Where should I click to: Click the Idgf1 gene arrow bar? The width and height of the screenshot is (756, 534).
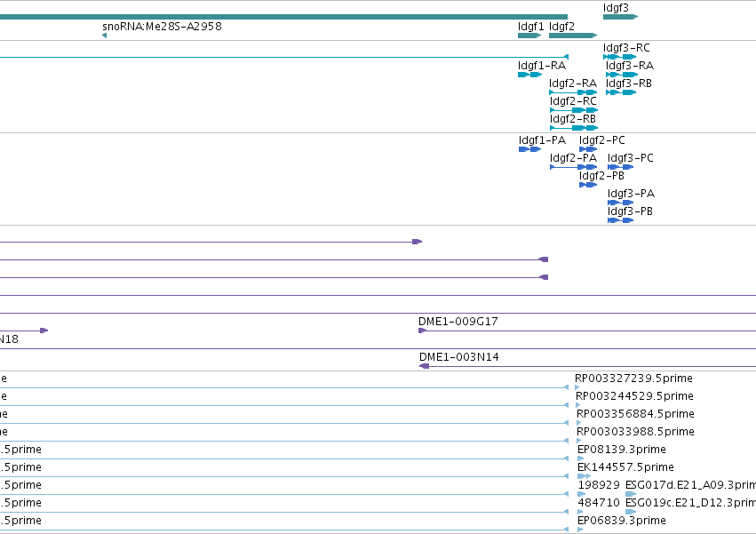click(529, 36)
